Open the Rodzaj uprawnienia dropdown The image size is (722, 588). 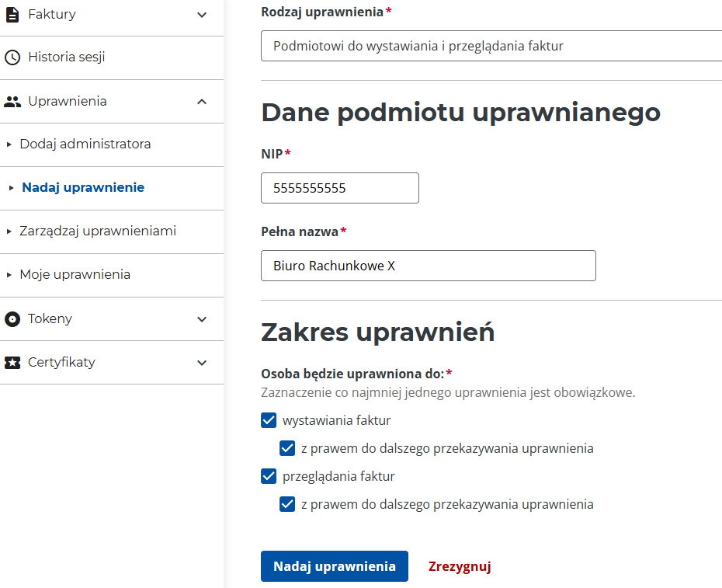[x=491, y=46]
